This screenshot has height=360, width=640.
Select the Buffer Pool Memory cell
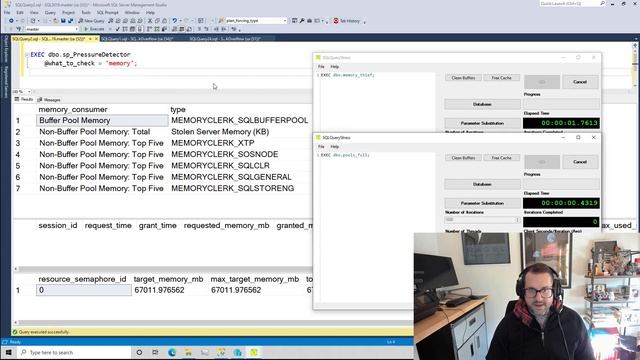[102, 120]
